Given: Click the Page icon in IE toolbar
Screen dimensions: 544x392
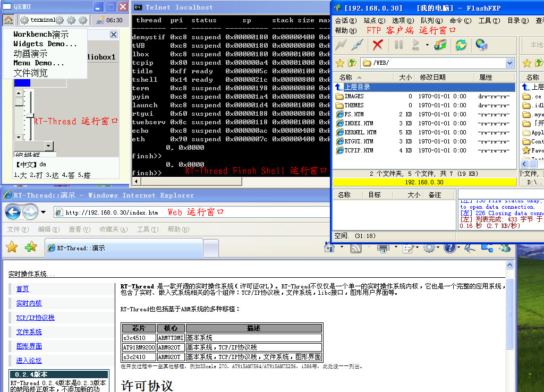Looking at the screenshot, I should 409,248.
